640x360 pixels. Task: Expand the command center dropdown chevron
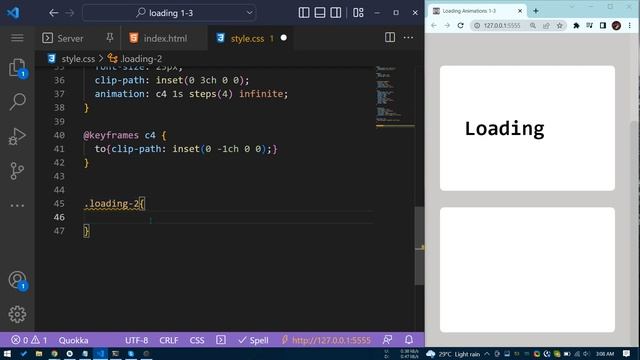pyautogui.click(x=249, y=13)
